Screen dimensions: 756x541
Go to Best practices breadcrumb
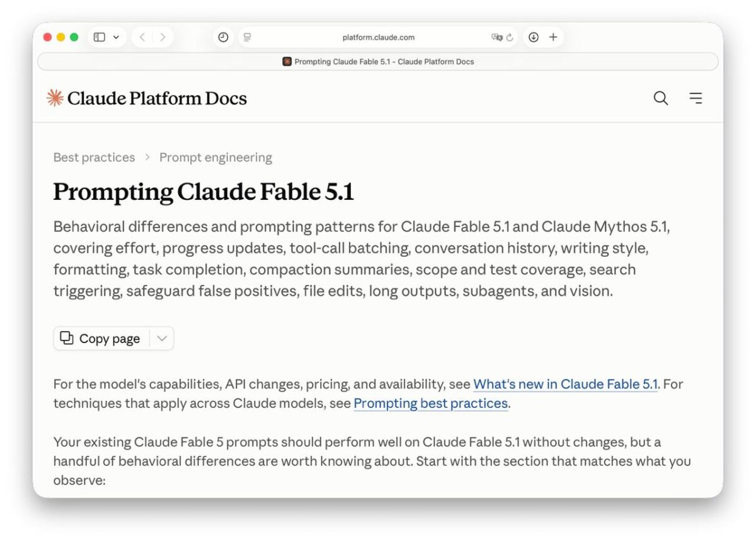coord(94,158)
